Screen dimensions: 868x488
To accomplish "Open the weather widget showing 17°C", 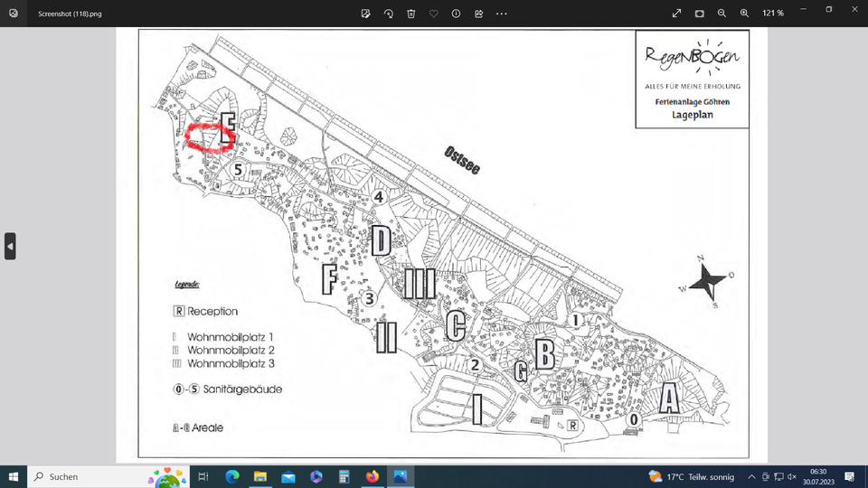I will [693, 476].
